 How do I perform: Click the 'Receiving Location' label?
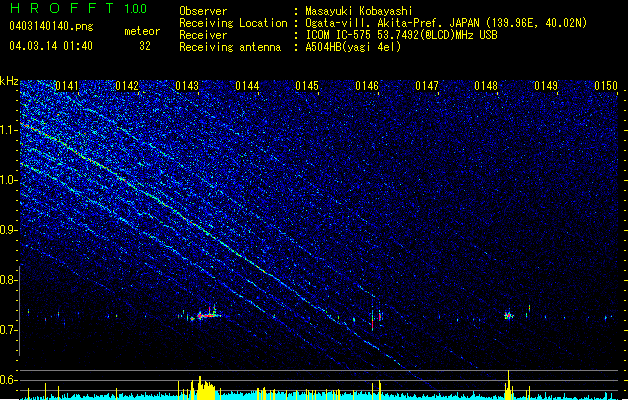coord(233,23)
